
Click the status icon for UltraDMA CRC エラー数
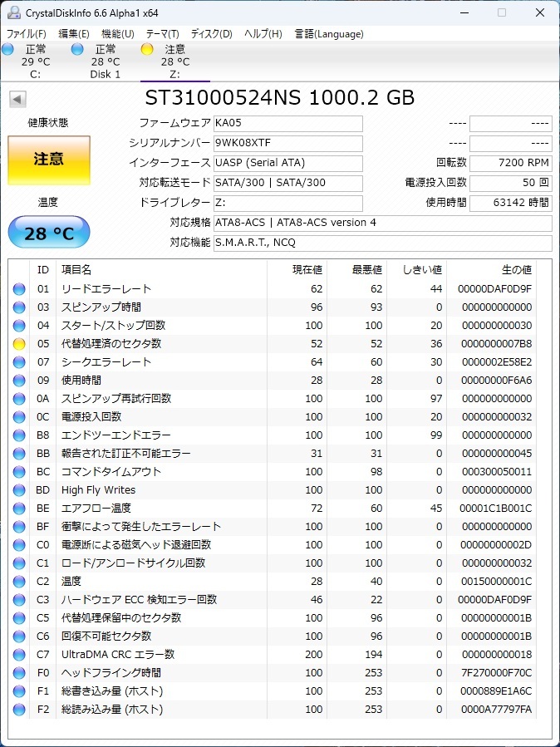(19, 655)
